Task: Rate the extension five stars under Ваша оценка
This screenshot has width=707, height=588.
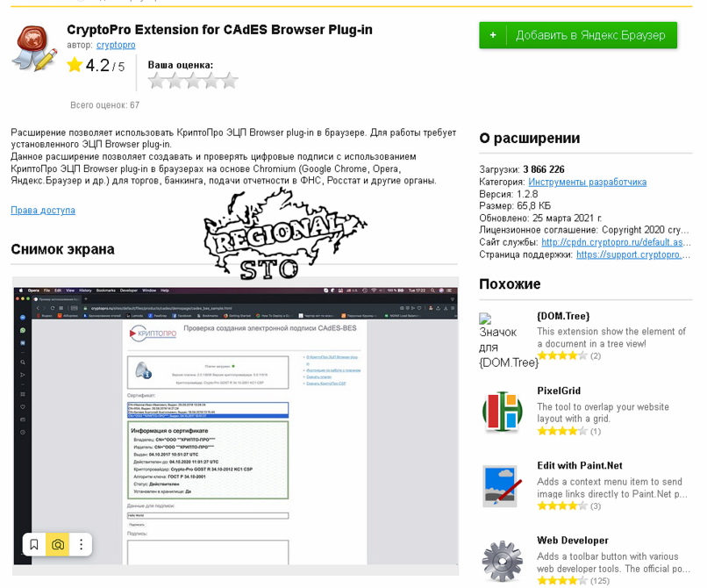Action: click(230, 81)
